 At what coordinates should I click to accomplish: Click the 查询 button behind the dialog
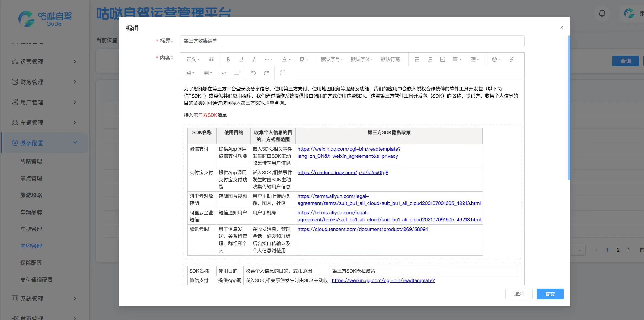[x=626, y=61]
